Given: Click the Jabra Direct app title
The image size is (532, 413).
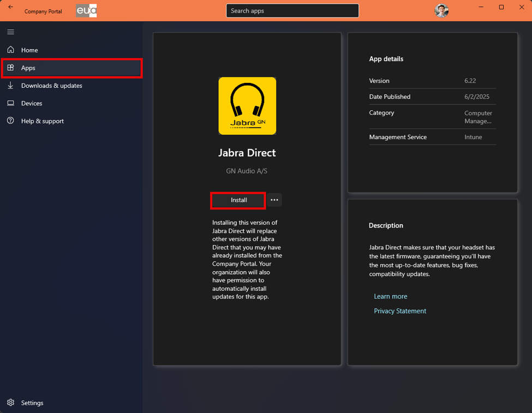Looking at the screenshot, I should coord(247,153).
